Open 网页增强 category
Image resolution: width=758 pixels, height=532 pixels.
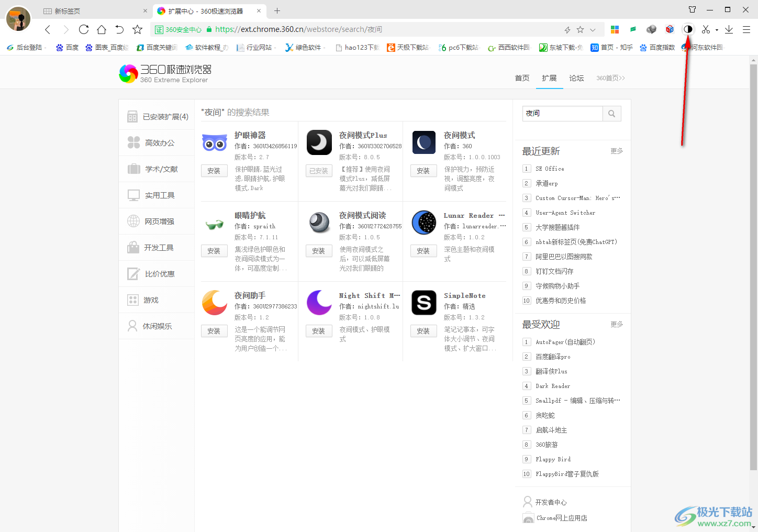pos(157,221)
